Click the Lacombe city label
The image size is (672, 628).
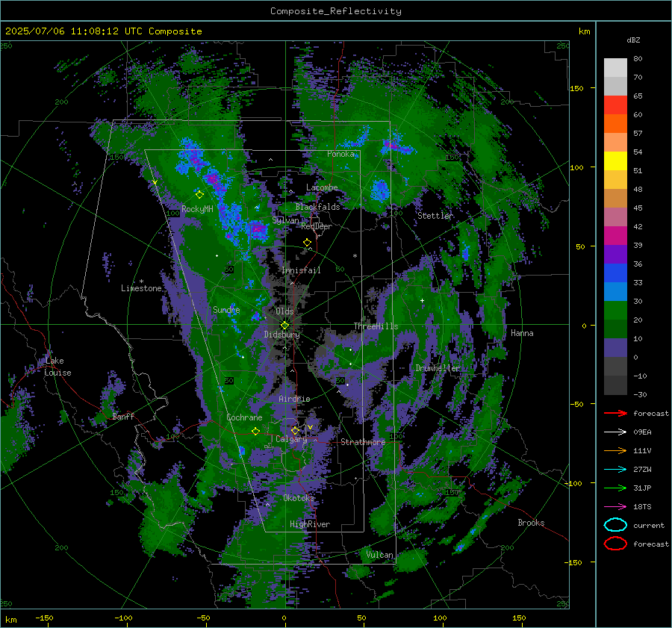pyautogui.click(x=322, y=187)
